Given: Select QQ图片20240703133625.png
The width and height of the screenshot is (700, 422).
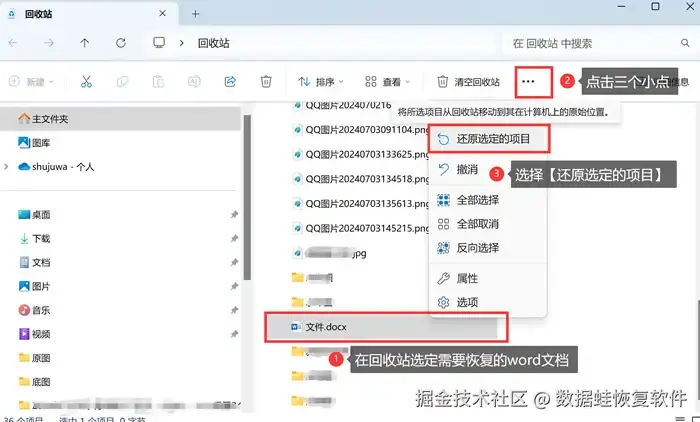Looking at the screenshot, I should [361, 155].
